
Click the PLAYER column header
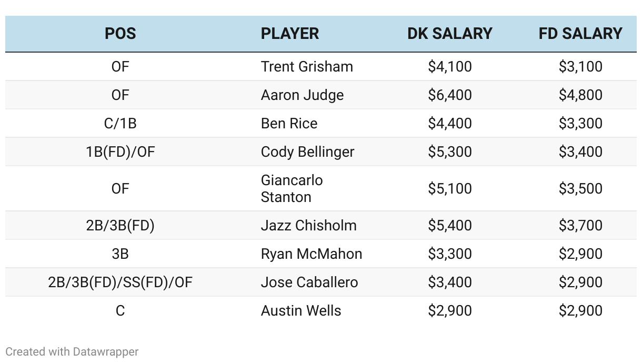pos(290,34)
